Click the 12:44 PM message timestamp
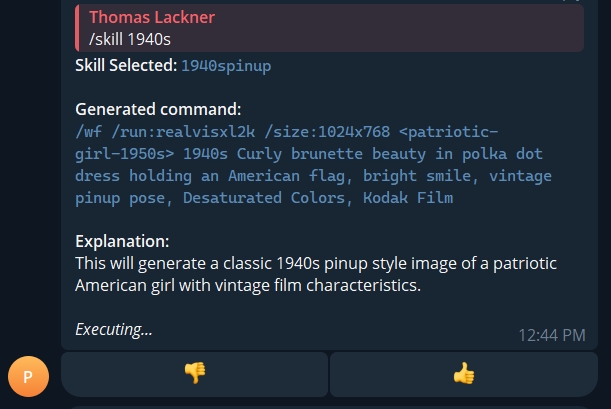 click(x=551, y=335)
